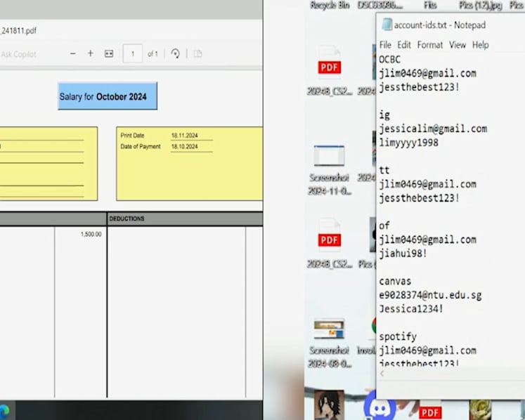Viewport: 525px width, 420px height.
Task: Click the 1,500.00 amount in PDF
Action: (x=91, y=235)
